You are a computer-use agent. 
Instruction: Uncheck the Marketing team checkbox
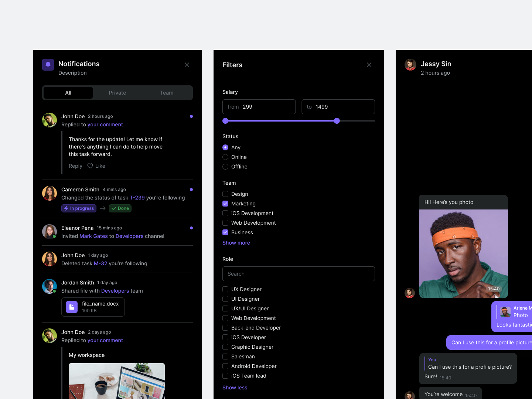225,204
